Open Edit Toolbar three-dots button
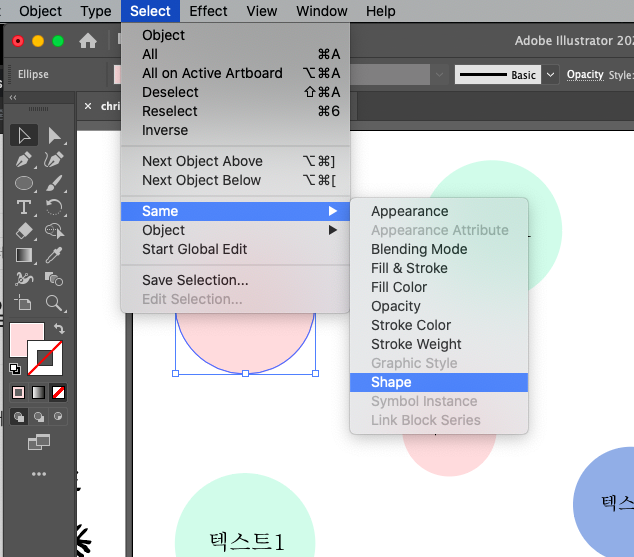The width and height of the screenshot is (634, 557). tap(39, 474)
